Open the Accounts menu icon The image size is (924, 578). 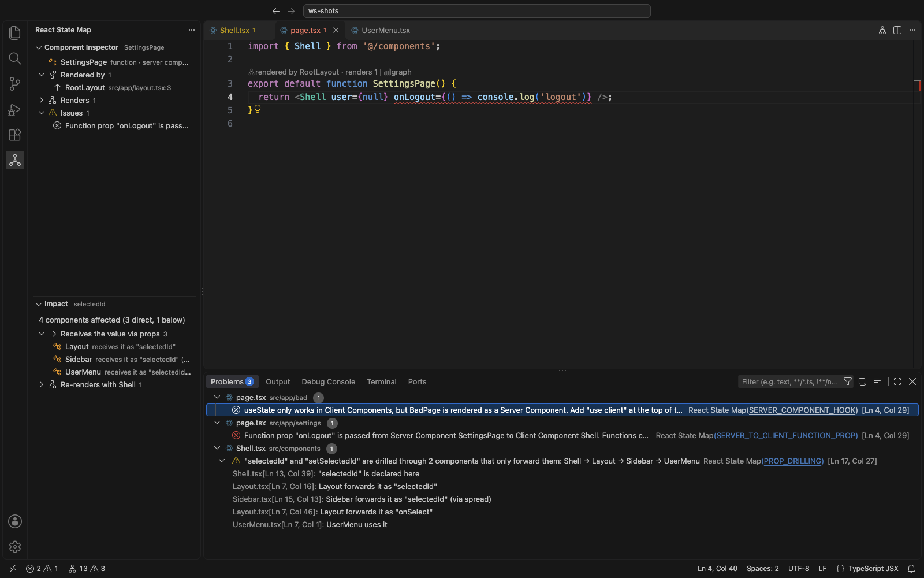point(15,521)
